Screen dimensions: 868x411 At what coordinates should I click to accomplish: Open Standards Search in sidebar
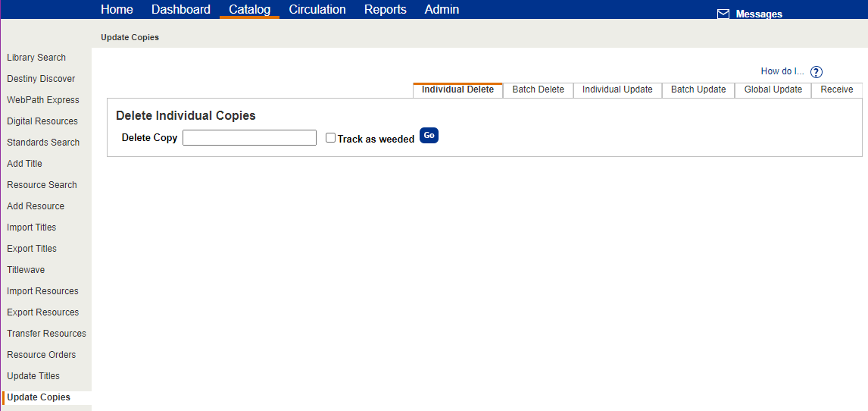pyautogui.click(x=43, y=143)
